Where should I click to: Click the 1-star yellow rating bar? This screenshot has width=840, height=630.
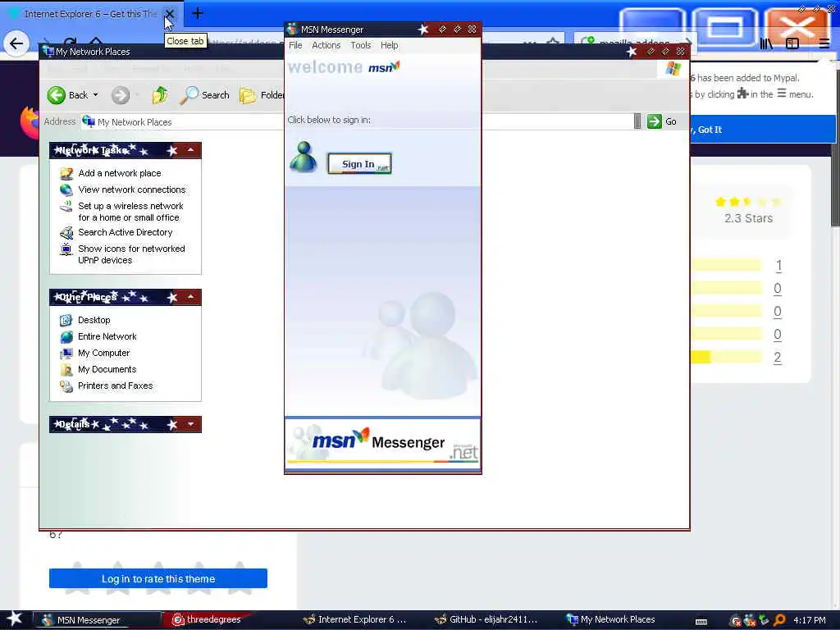[726, 358]
